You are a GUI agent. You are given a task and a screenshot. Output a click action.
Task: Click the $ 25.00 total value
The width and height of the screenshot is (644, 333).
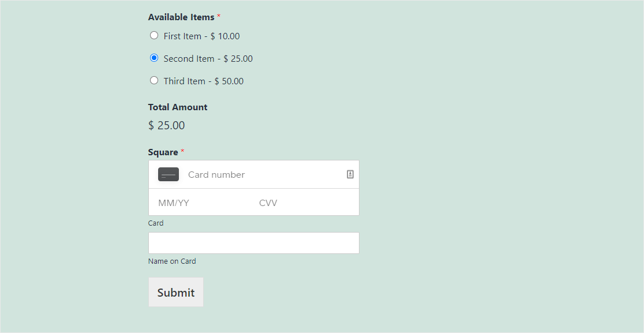coord(166,125)
